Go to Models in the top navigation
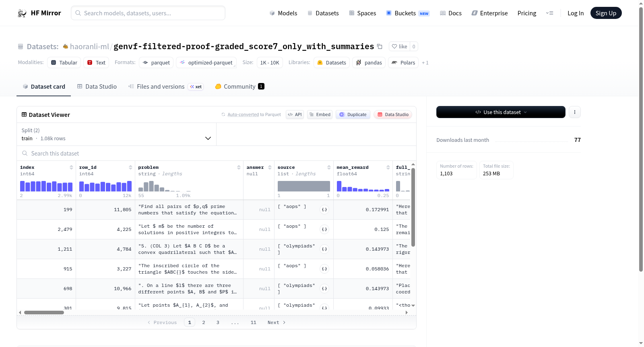Screen dimensions: 644x347 [x=283, y=13]
